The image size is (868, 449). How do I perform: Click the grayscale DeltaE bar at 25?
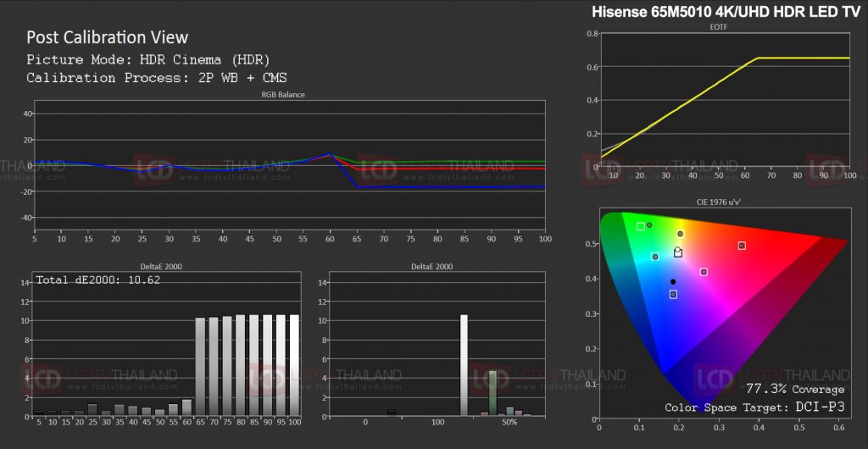[x=92, y=410]
